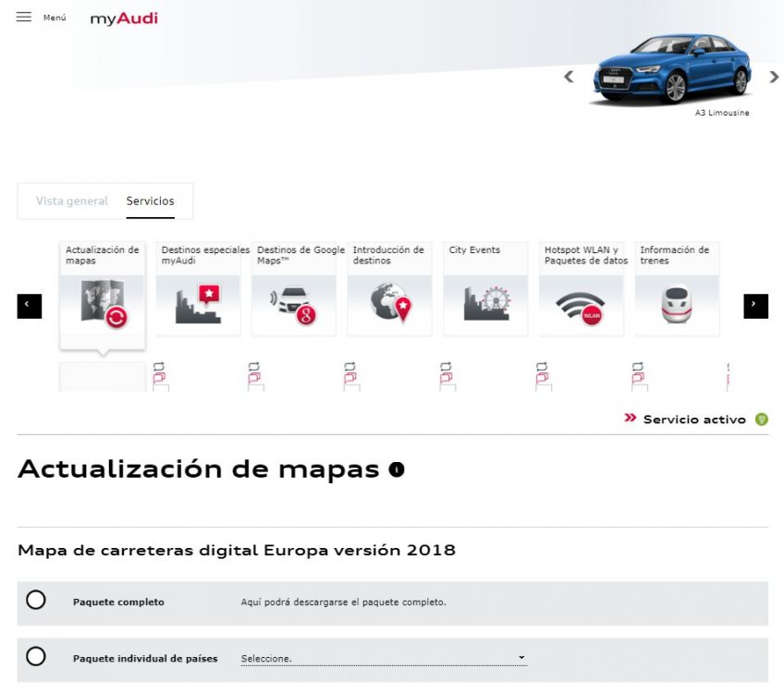Click the Paquete completo label
784x693 pixels.
tap(118, 602)
